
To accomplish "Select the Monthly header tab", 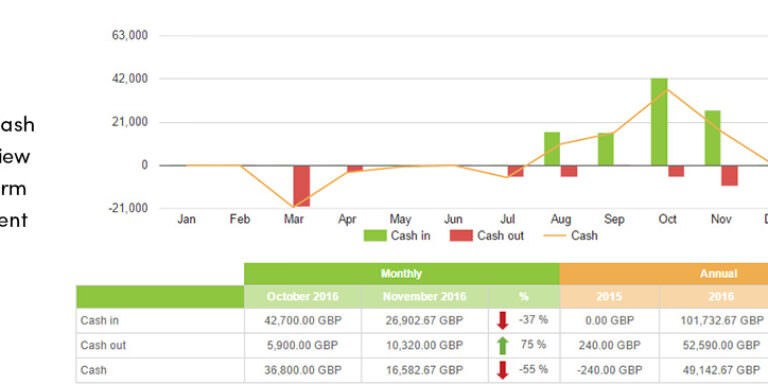I will [402, 274].
